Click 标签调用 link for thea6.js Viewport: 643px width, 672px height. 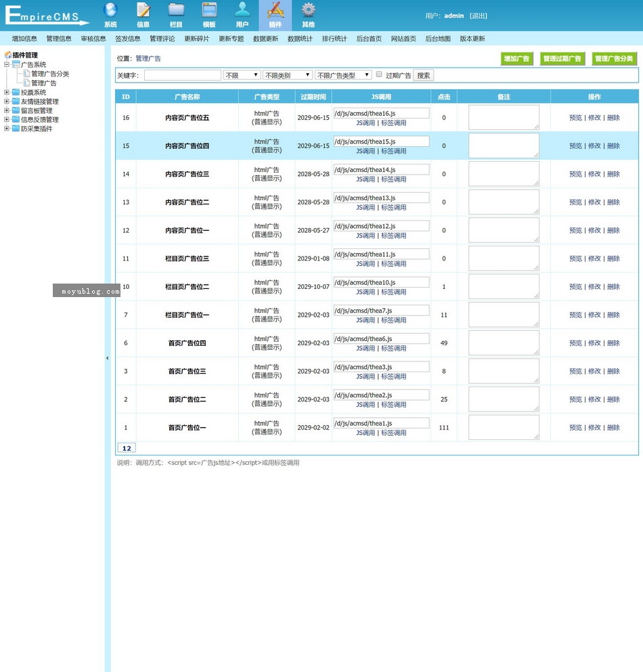[x=393, y=349]
